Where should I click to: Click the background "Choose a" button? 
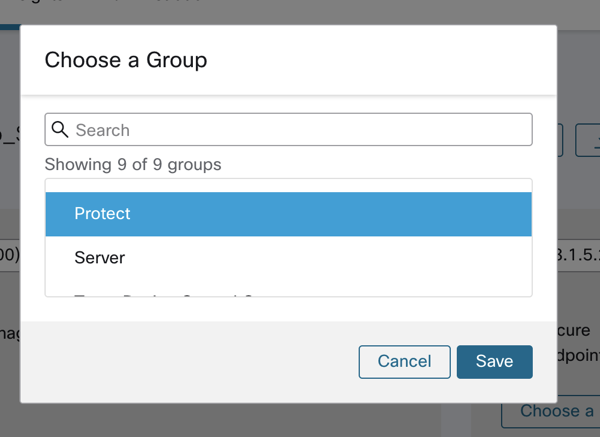pyautogui.click(x=557, y=411)
